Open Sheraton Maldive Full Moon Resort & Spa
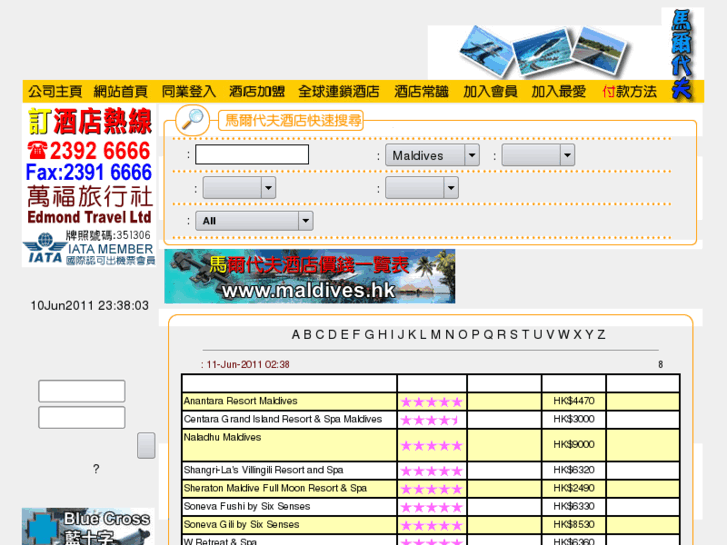 click(275, 488)
